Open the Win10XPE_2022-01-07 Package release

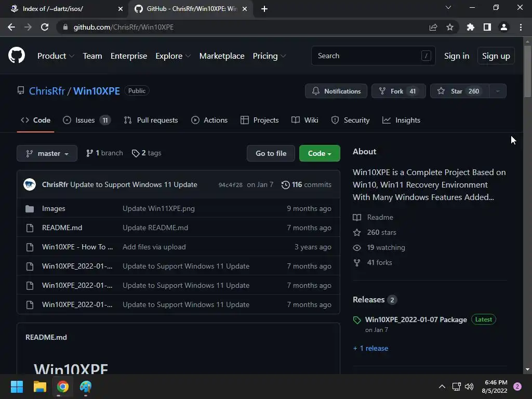416,320
